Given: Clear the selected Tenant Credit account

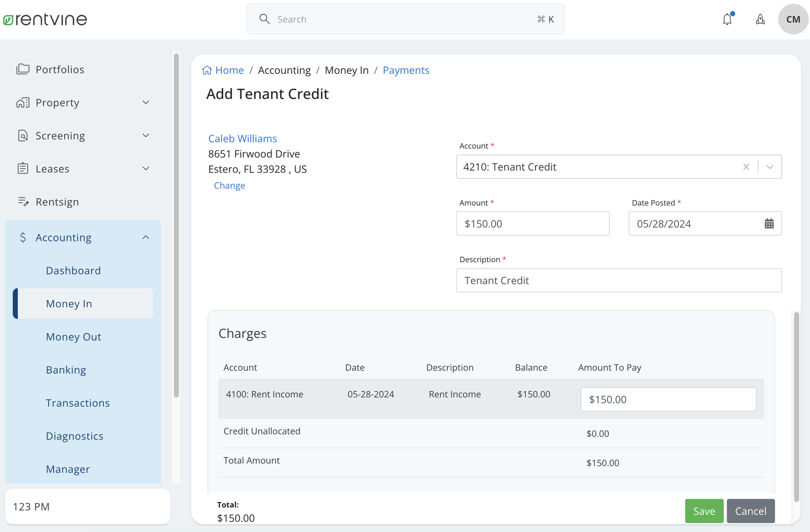Looking at the screenshot, I should coord(746,167).
